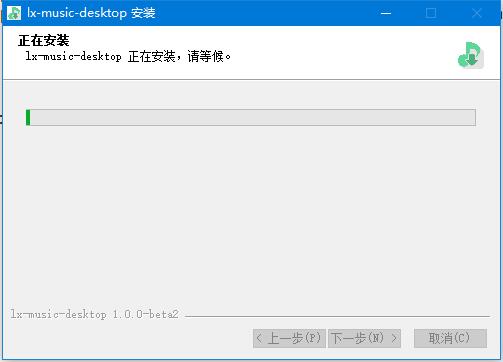Click the 正在安装 heading text
This screenshot has width=503, height=362.
pos(44,41)
